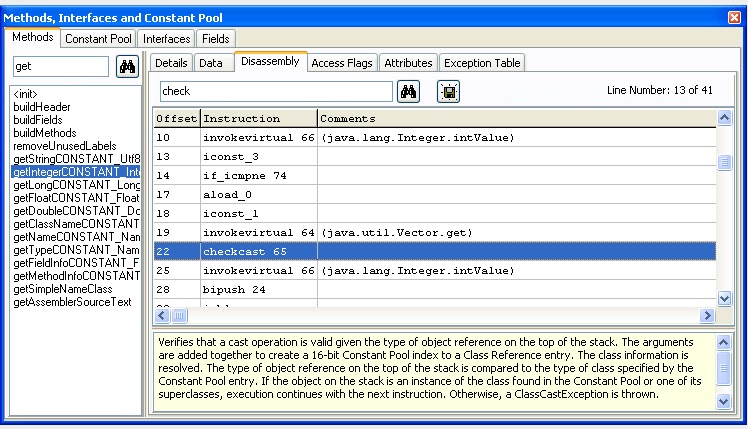
Task: Click the horizontal scrollbar thumb
Action: point(179,315)
